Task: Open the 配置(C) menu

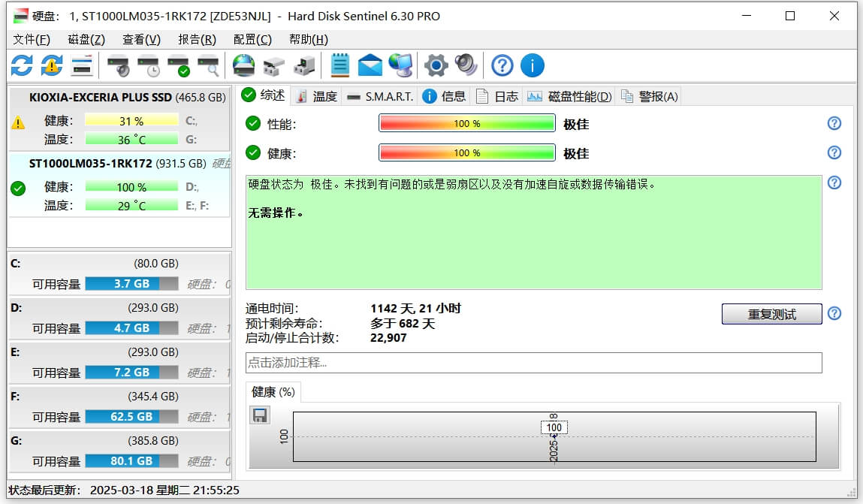Action: click(x=252, y=40)
